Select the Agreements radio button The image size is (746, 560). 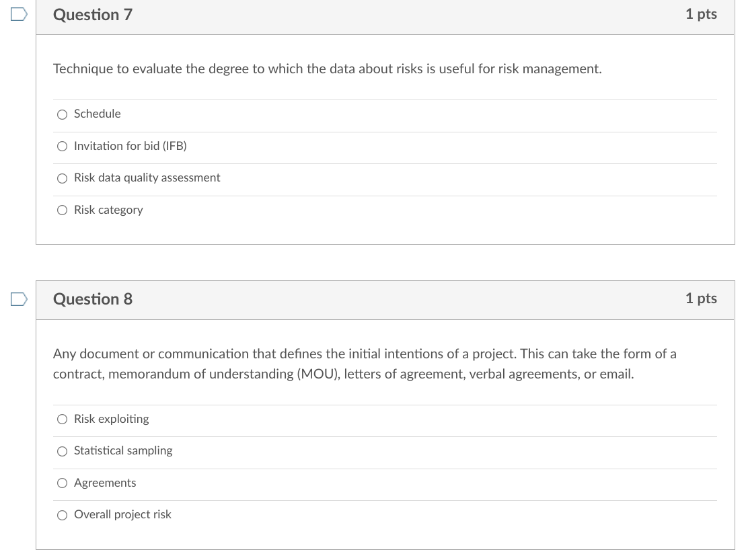tap(62, 483)
